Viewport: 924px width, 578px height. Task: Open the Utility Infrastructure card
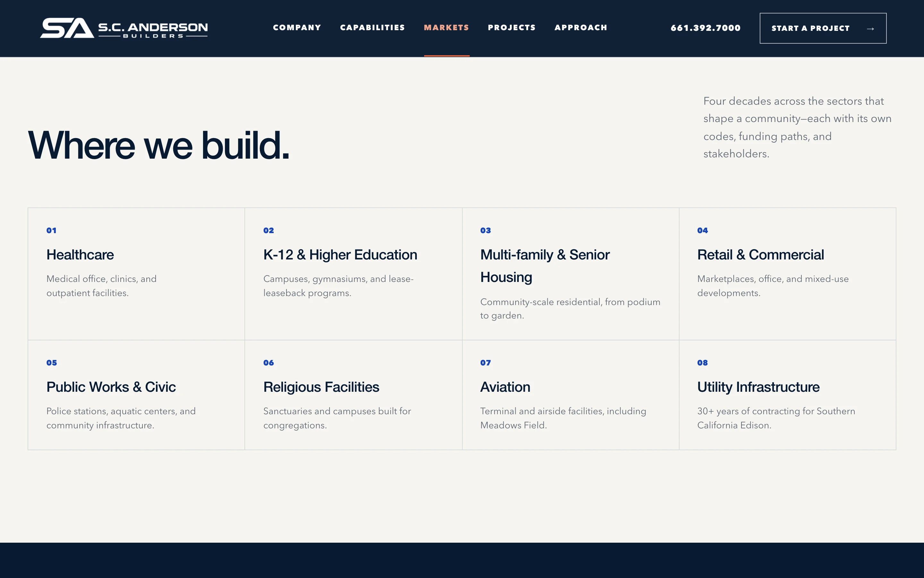[x=787, y=395]
